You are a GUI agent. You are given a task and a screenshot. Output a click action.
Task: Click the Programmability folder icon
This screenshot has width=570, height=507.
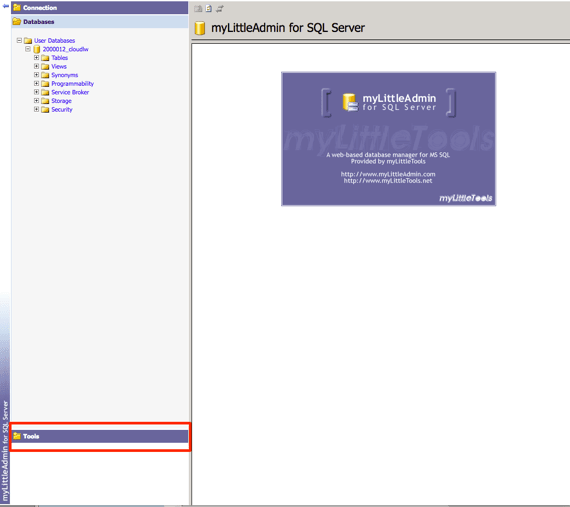coord(45,84)
